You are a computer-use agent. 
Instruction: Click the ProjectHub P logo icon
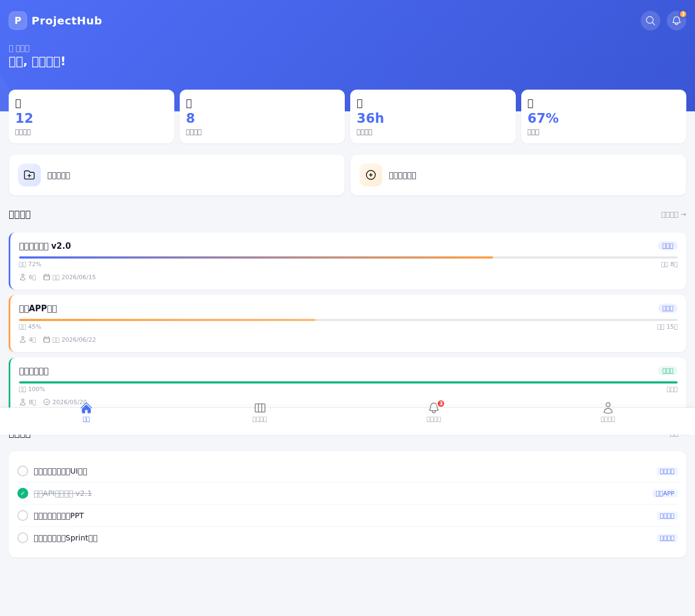pos(18,21)
